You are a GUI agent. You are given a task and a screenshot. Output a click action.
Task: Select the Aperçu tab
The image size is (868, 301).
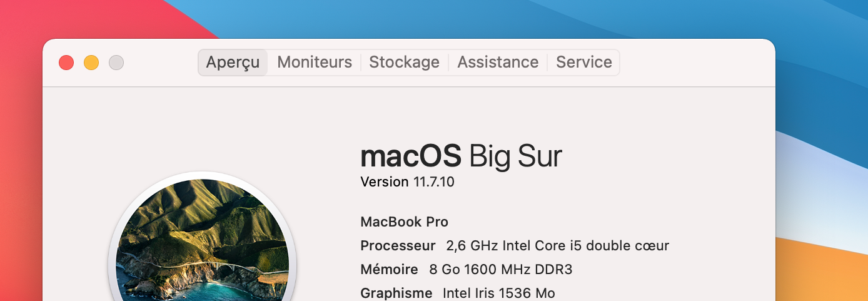point(233,63)
